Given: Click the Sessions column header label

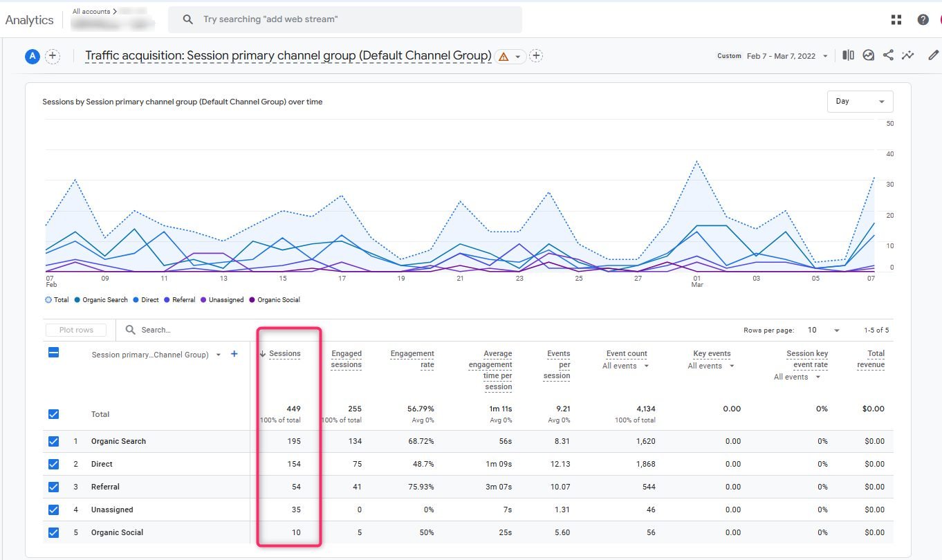Looking at the screenshot, I should [x=285, y=354].
